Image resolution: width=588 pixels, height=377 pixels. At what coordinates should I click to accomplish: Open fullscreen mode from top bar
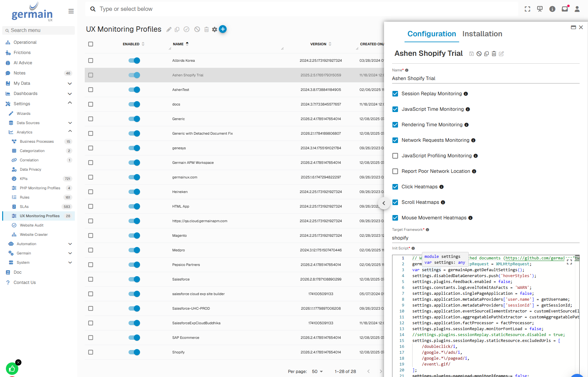tap(527, 9)
